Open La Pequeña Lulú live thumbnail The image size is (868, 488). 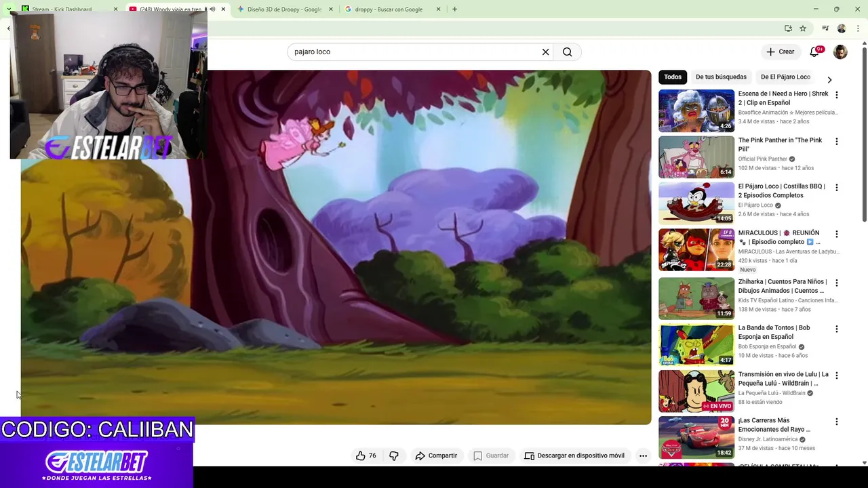pos(696,391)
